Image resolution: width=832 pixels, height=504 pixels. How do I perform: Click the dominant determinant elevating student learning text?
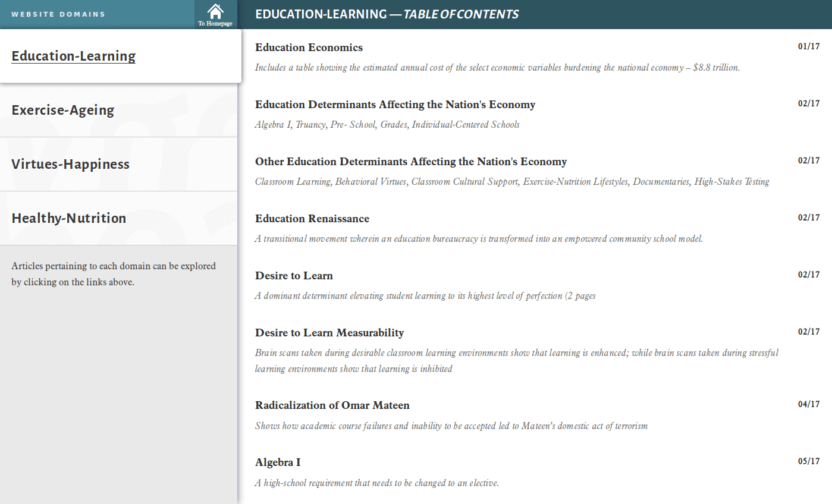[425, 296]
